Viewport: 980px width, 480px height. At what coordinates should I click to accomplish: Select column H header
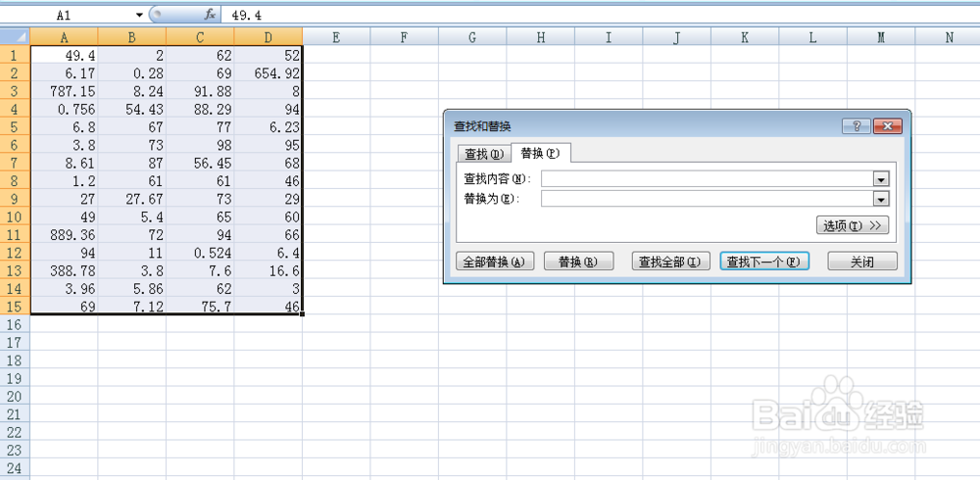click(541, 37)
